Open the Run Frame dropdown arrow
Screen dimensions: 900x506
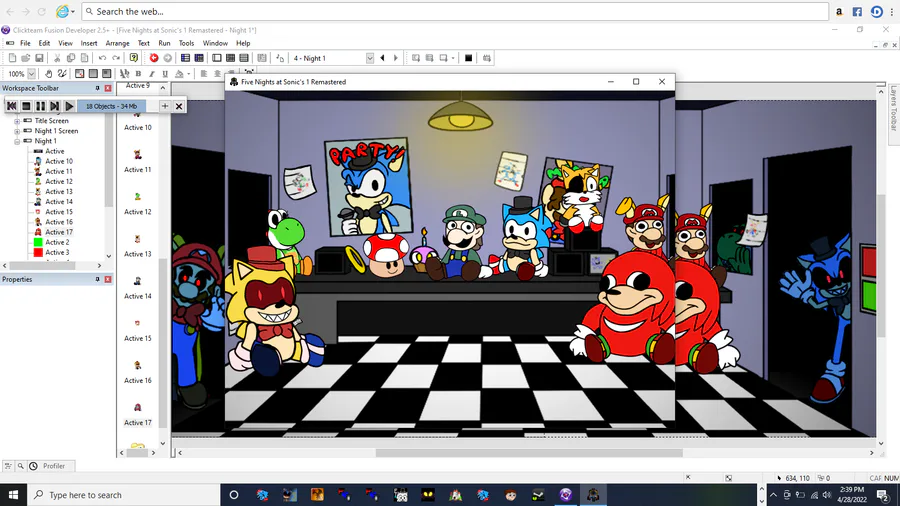click(x=453, y=58)
